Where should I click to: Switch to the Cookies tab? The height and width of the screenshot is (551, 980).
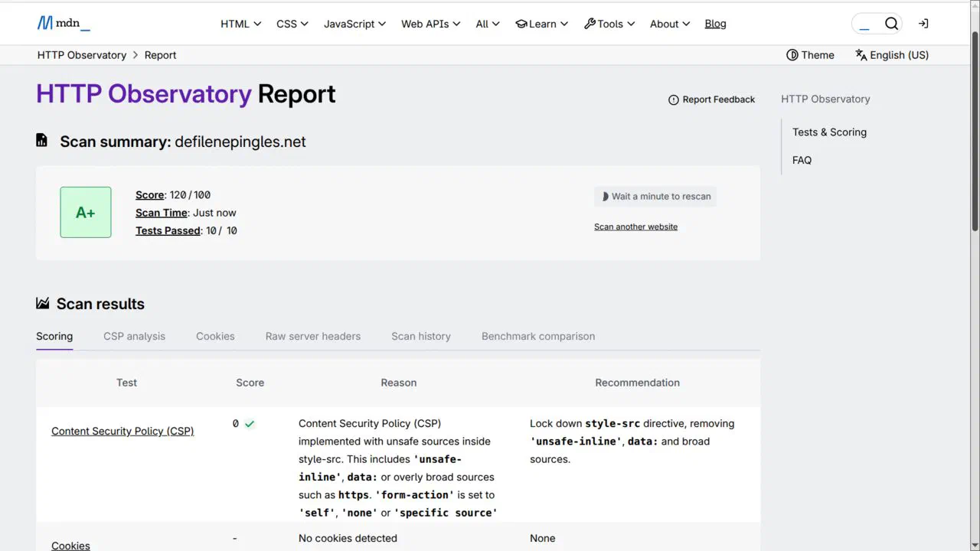point(215,336)
